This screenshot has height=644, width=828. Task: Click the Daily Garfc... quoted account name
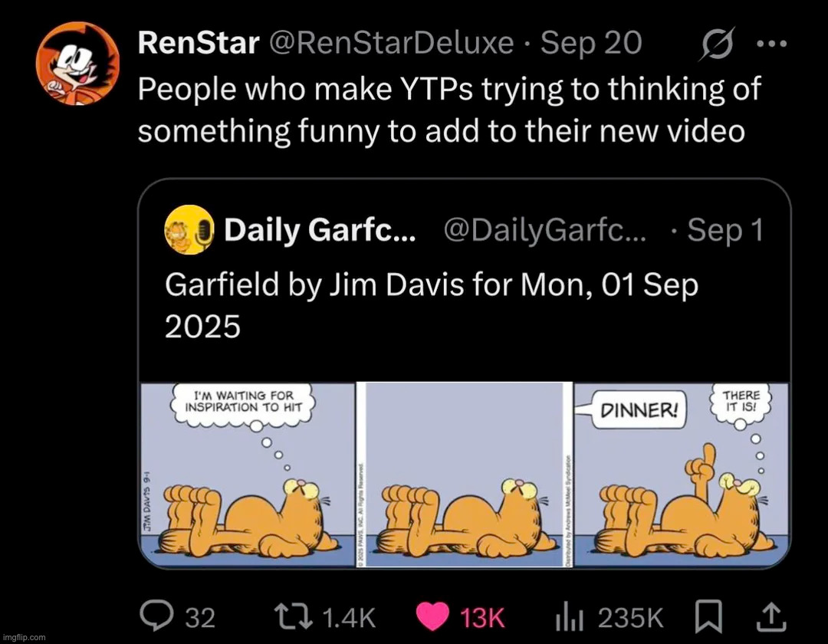coord(320,230)
